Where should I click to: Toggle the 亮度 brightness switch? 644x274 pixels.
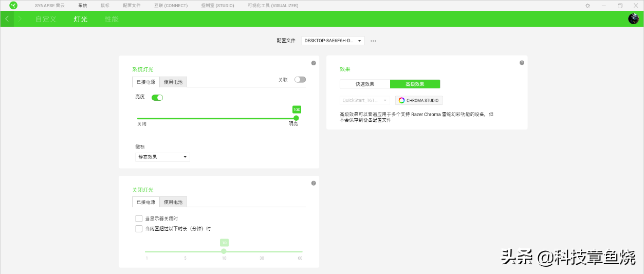157,97
